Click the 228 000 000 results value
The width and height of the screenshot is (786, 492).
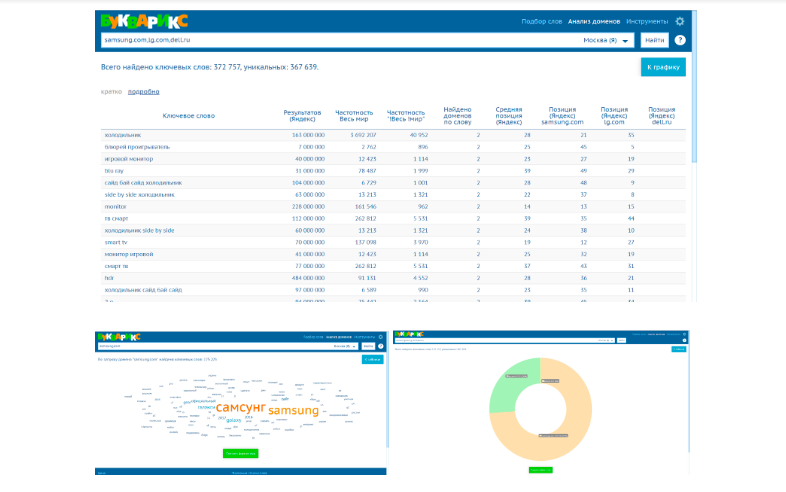point(308,207)
